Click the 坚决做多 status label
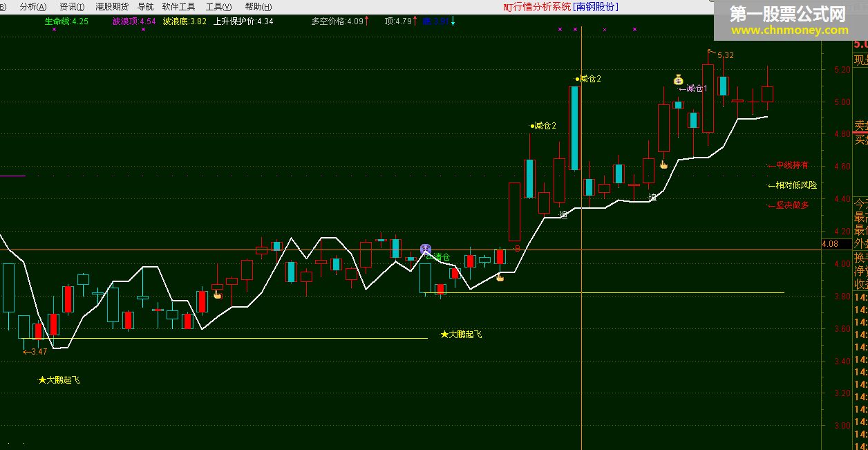 point(789,205)
